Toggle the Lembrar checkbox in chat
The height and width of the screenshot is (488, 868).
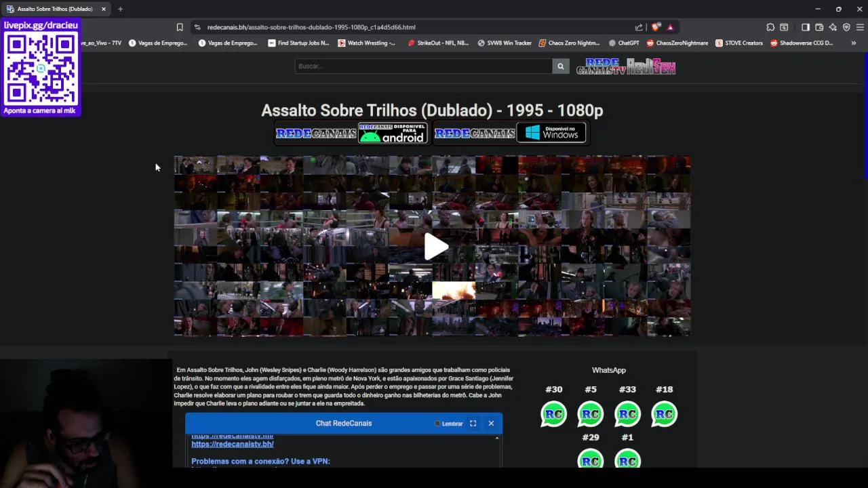coord(437,424)
